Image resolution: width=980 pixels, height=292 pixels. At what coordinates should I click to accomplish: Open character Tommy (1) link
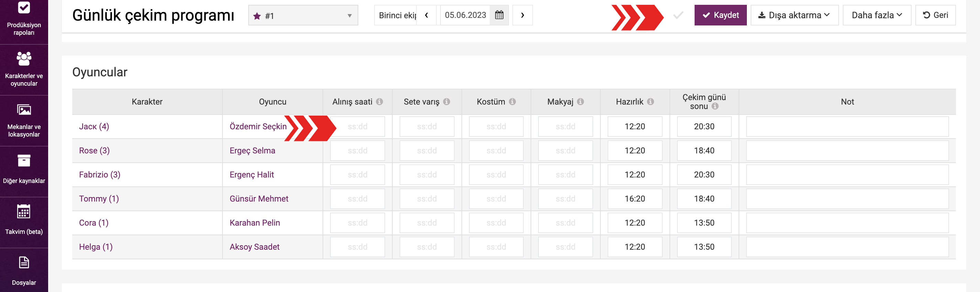(x=99, y=198)
